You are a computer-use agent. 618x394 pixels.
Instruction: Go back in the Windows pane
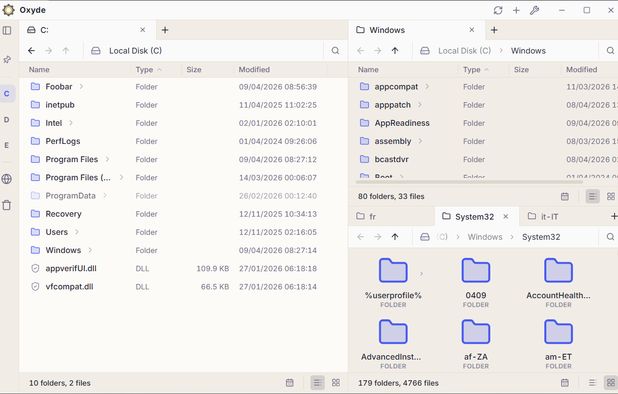[361, 50]
